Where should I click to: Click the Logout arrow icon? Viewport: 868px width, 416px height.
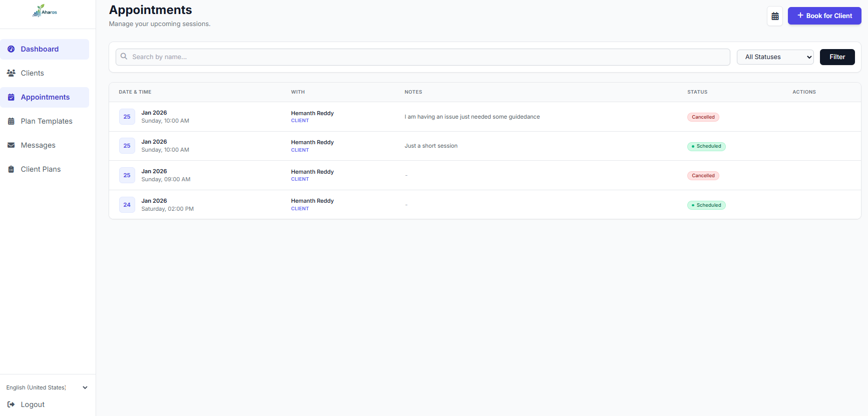11,404
